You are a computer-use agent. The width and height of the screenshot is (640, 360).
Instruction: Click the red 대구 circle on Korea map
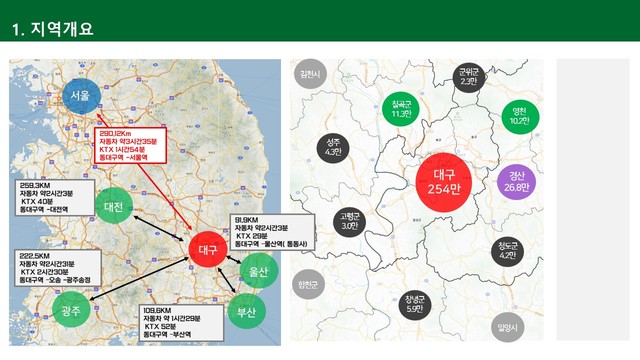tap(208, 249)
